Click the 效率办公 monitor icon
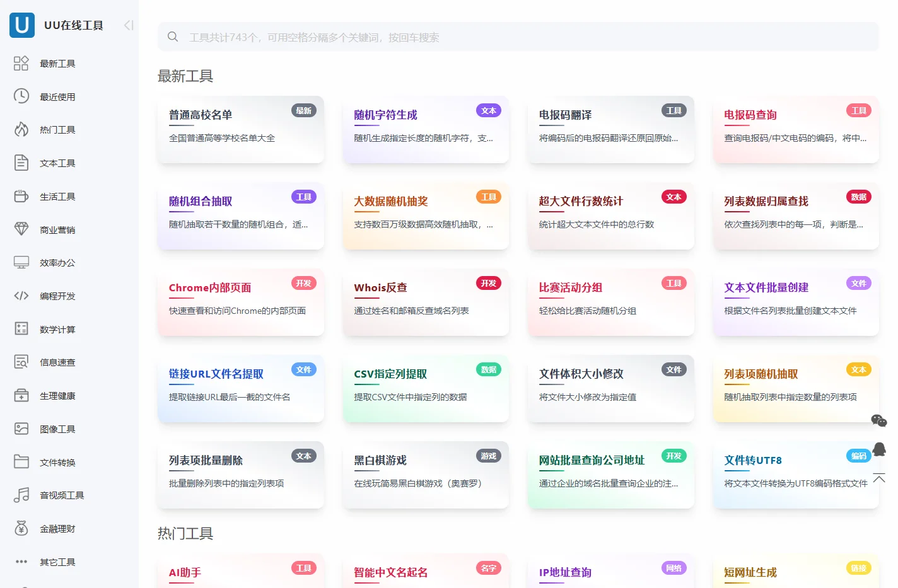The image size is (898, 588). click(21, 262)
